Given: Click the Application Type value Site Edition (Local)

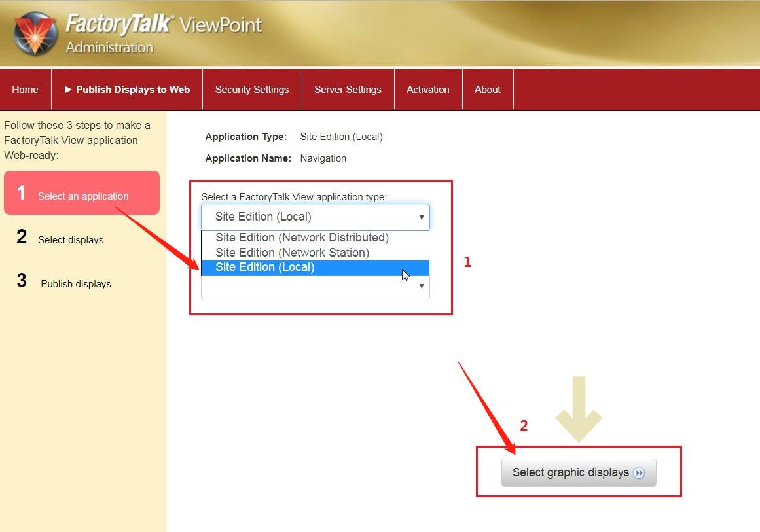Looking at the screenshot, I should click(x=341, y=137).
